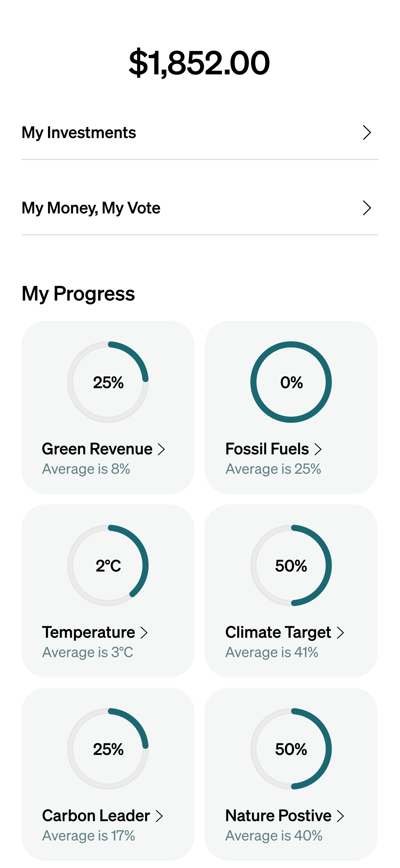The width and height of the screenshot is (400, 868).
Task: Click the arrow beside Fossil Fuels
Action: (318, 449)
